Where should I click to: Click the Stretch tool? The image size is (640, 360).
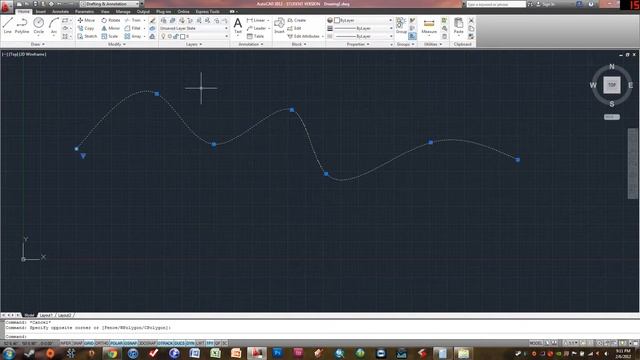[x=87, y=36]
